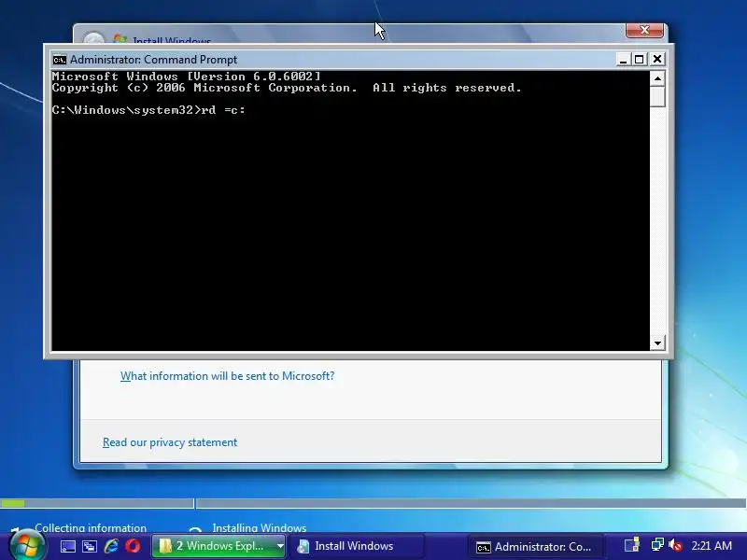Click the 'rd =c:' command line text
747x560 pixels.
click(x=223, y=110)
